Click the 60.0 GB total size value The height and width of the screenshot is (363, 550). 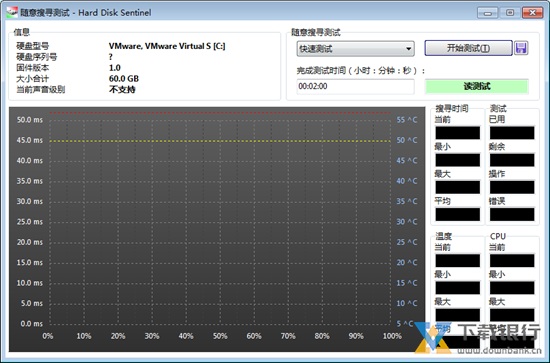(x=124, y=79)
